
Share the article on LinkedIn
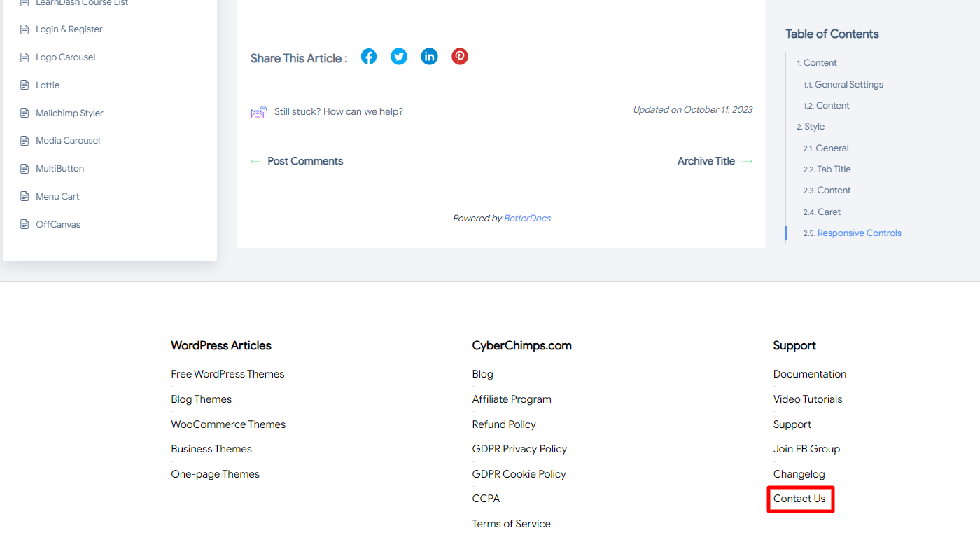click(x=429, y=56)
